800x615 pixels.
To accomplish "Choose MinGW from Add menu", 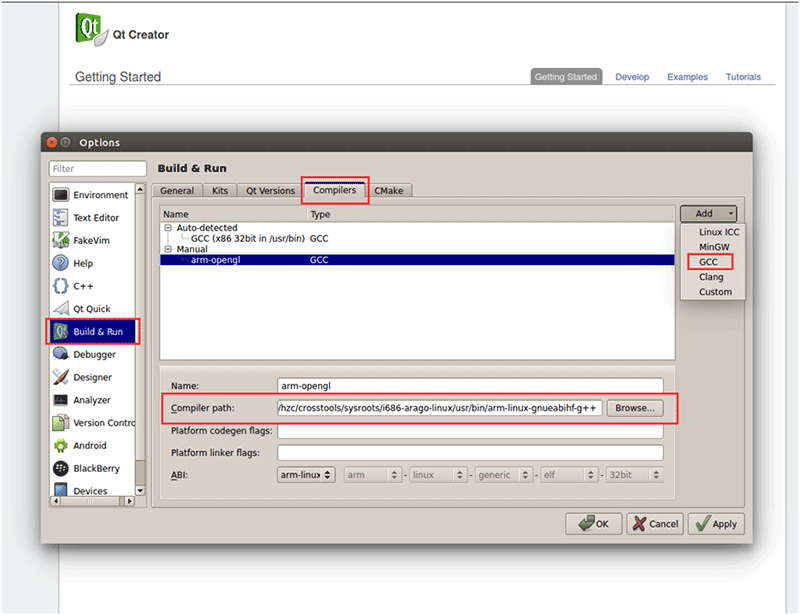I will coord(714,247).
